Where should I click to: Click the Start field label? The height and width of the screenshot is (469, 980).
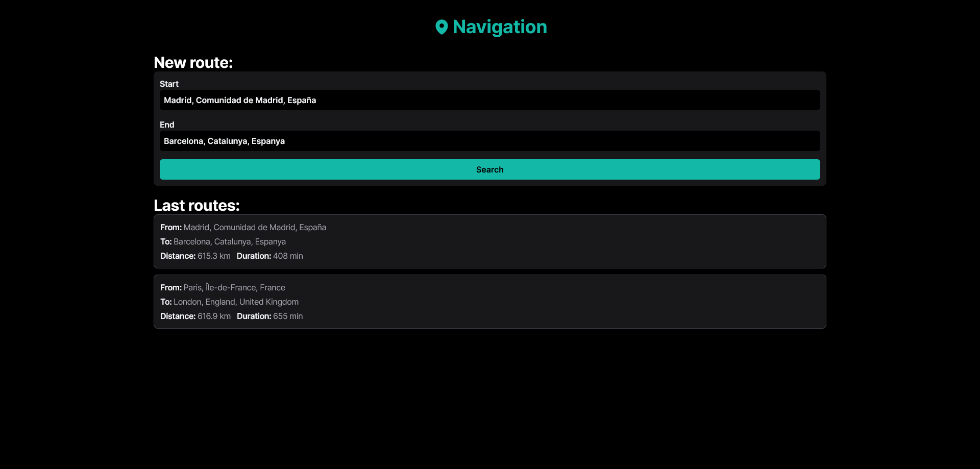pos(169,84)
